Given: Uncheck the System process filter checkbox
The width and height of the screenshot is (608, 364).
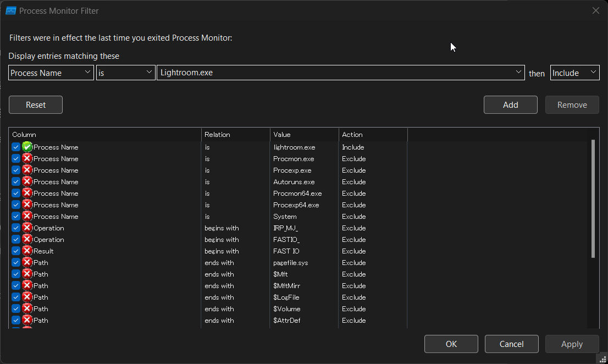Looking at the screenshot, I should click(16, 216).
